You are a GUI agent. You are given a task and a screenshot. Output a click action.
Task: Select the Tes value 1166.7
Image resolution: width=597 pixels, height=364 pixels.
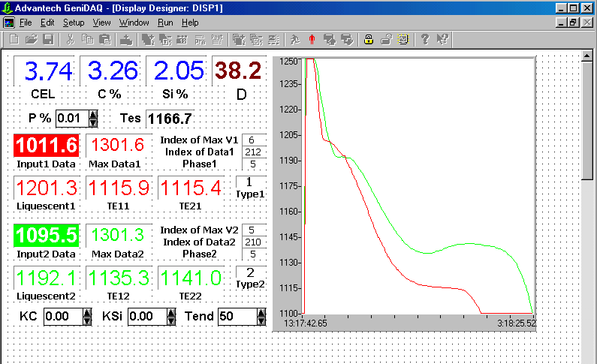pos(170,119)
